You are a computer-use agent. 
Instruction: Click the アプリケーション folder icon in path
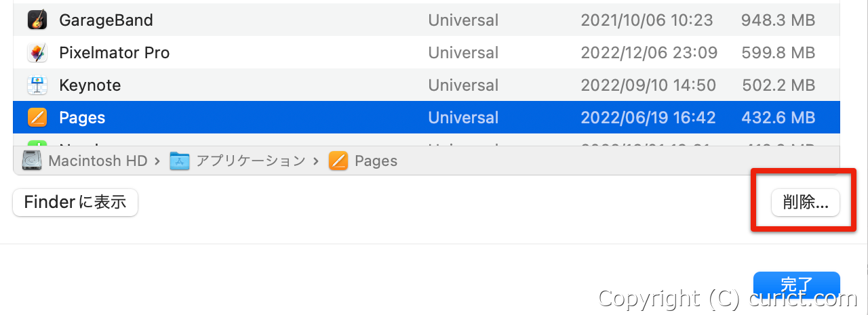click(180, 161)
